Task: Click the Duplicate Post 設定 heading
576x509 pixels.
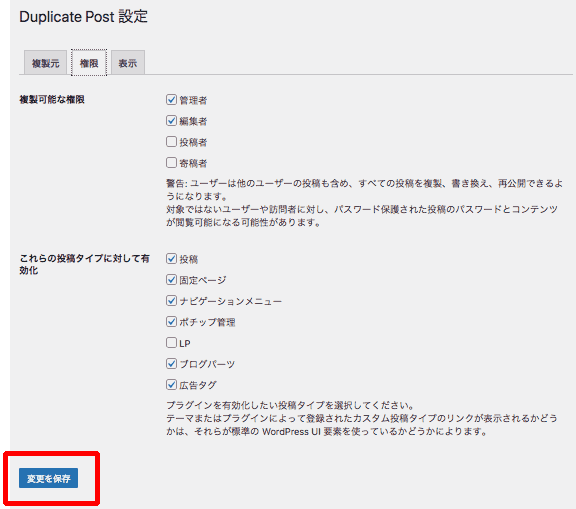Action: 83,17
